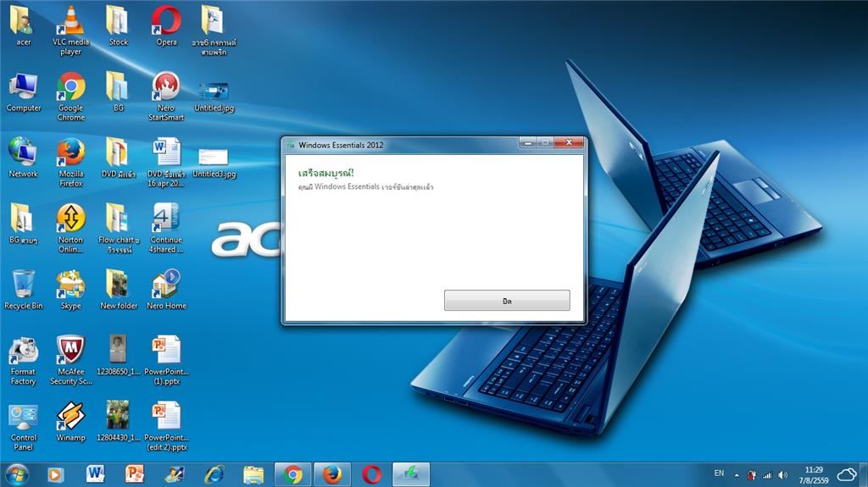Click the cloud icon in system tray
Viewport: 868px width, 487px height.
click(x=847, y=474)
